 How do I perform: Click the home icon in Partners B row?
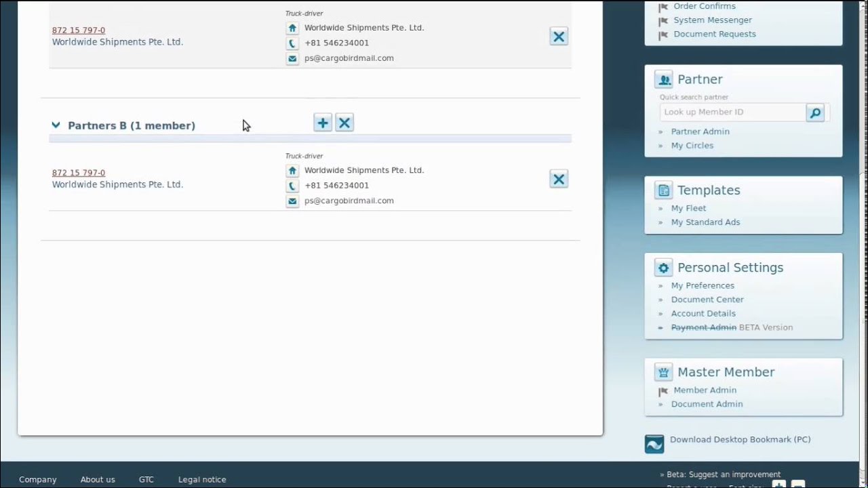point(292,171)
